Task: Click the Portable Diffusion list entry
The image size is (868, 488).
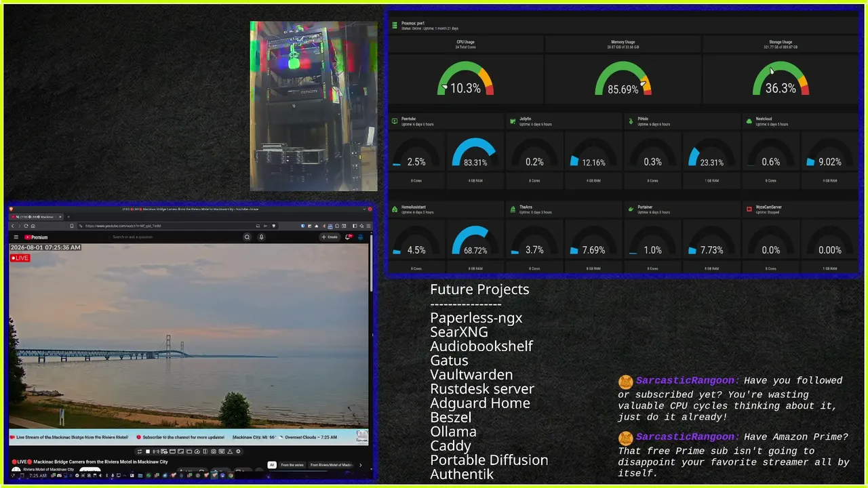Action: pyautogui.click(x=489, y=460)
